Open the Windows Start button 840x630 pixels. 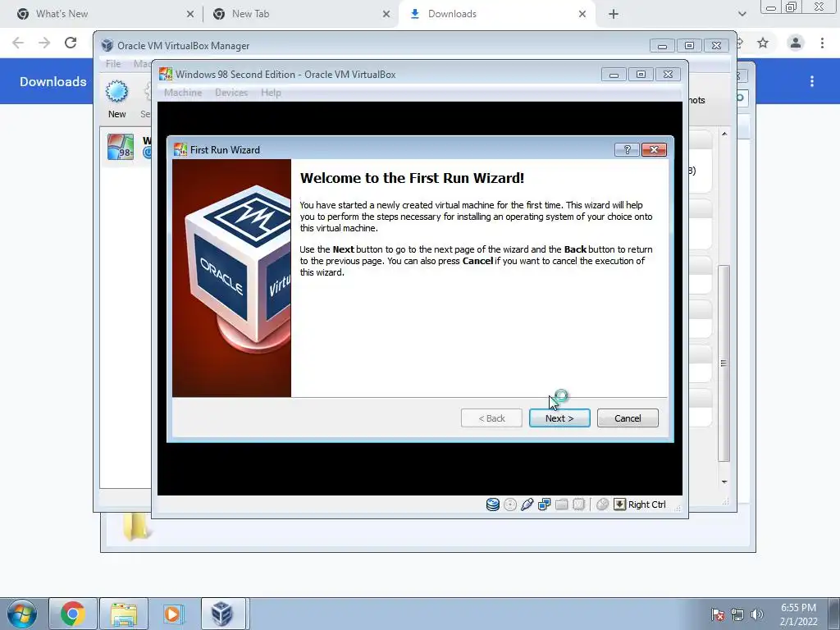pyautogui.click(x=22, y=614)
